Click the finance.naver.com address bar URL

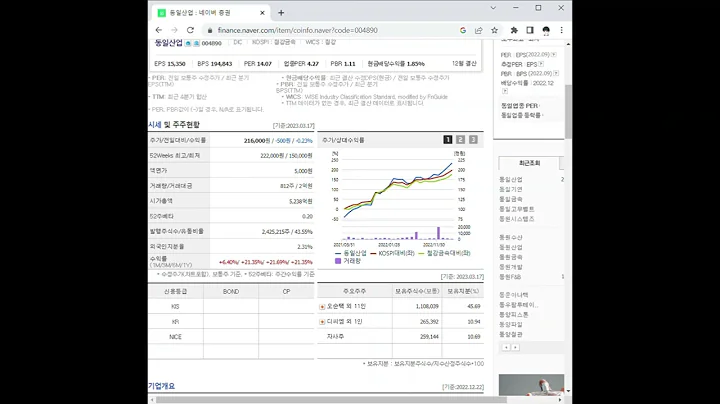tap(298, 30)
